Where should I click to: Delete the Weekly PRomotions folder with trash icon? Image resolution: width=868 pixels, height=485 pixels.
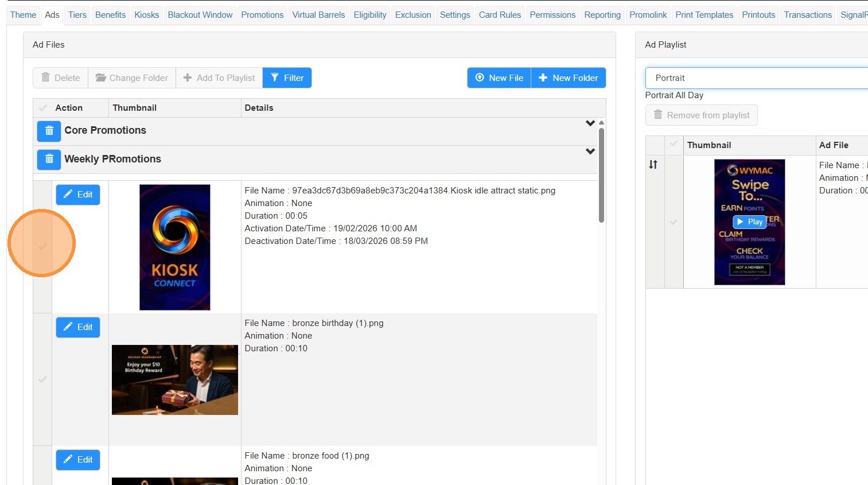(49, 160)
